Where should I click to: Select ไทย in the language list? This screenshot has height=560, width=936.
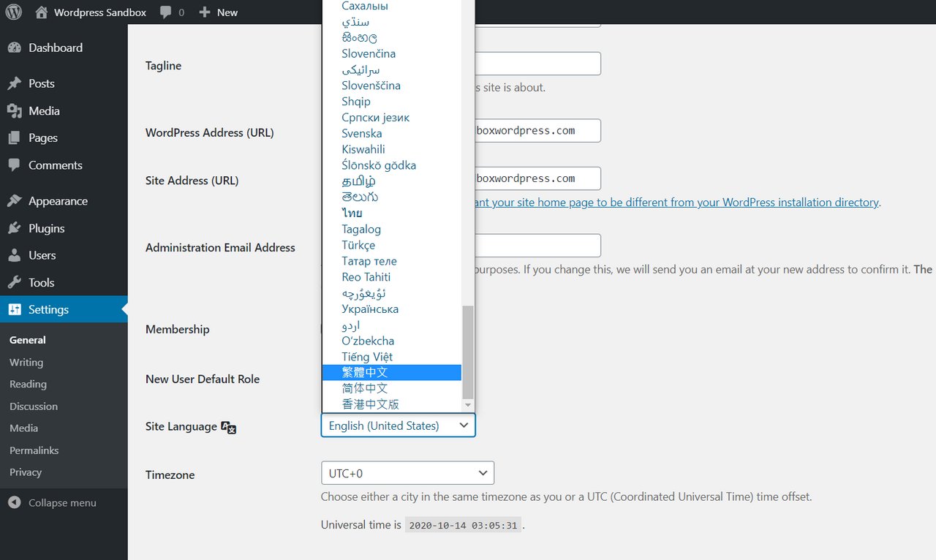[x=392, y=213]
